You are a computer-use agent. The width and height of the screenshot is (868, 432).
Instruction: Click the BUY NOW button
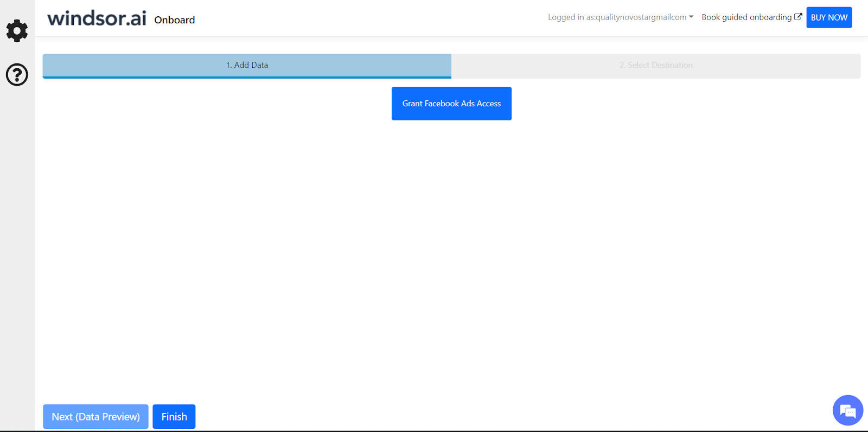(x=829, y=17)
